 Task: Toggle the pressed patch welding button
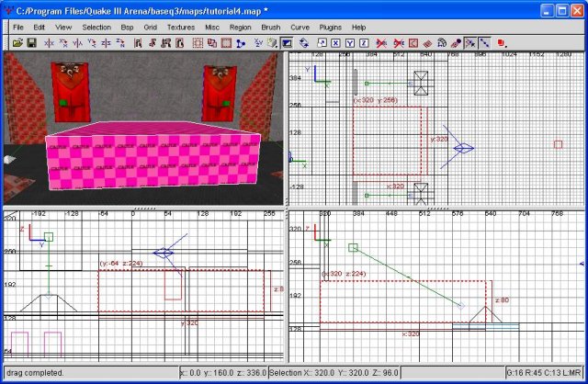coord(470,43)
